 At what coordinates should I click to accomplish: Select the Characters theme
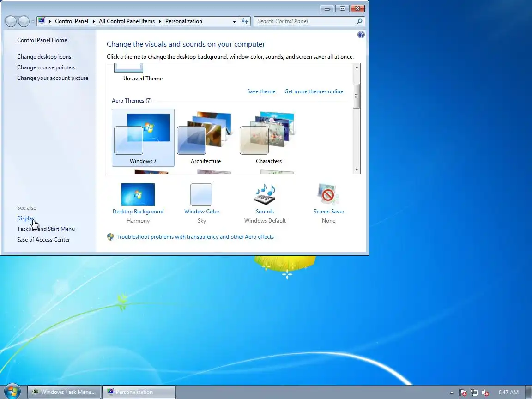click(x=269, y=138)
